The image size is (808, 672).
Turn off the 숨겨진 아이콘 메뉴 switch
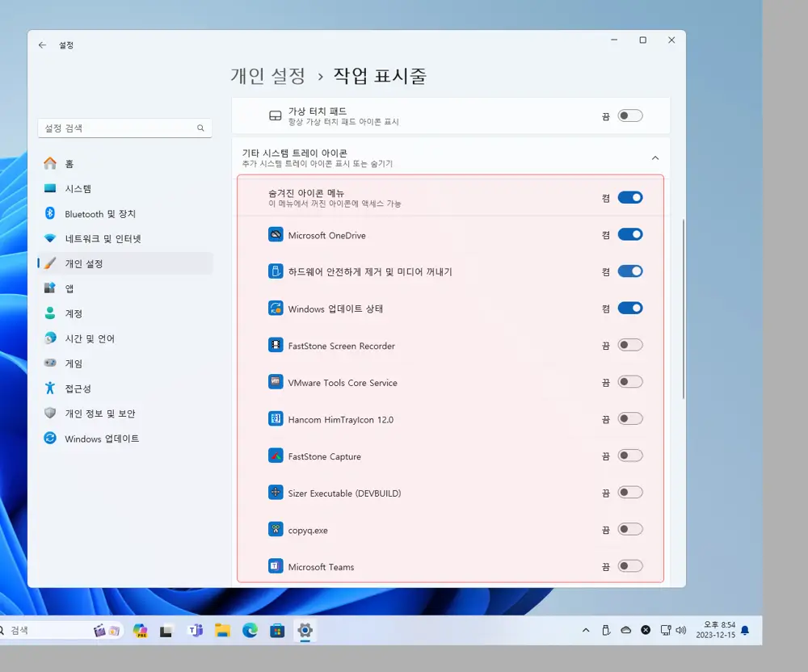[x=630, y=198]
